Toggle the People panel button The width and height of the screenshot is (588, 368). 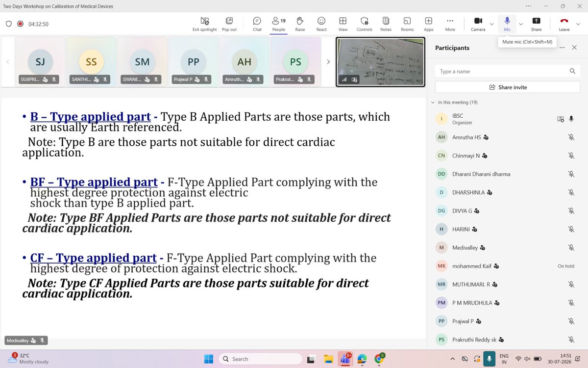[x=279, y=24]
